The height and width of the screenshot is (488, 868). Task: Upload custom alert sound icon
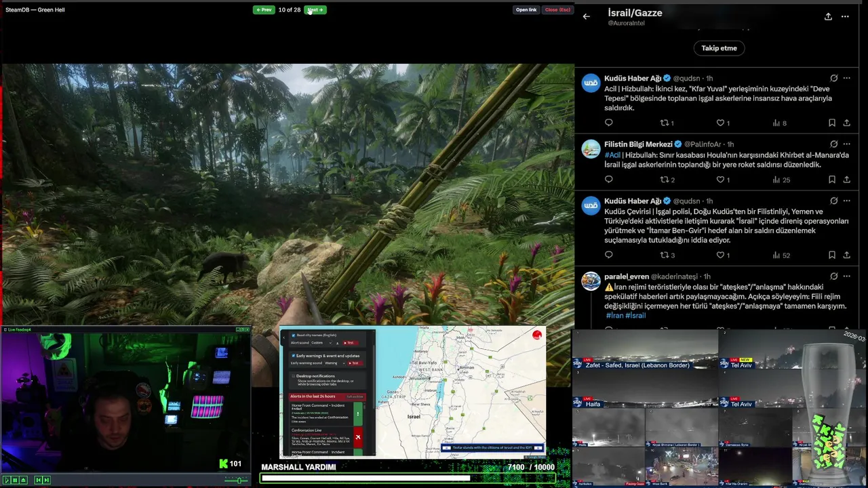tap(338, 343)
